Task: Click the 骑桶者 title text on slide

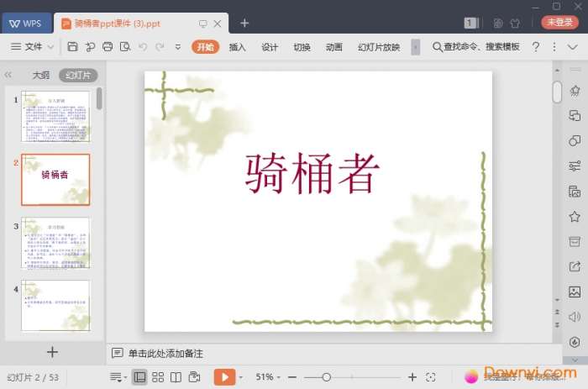Action: click(x=312, y=173)
